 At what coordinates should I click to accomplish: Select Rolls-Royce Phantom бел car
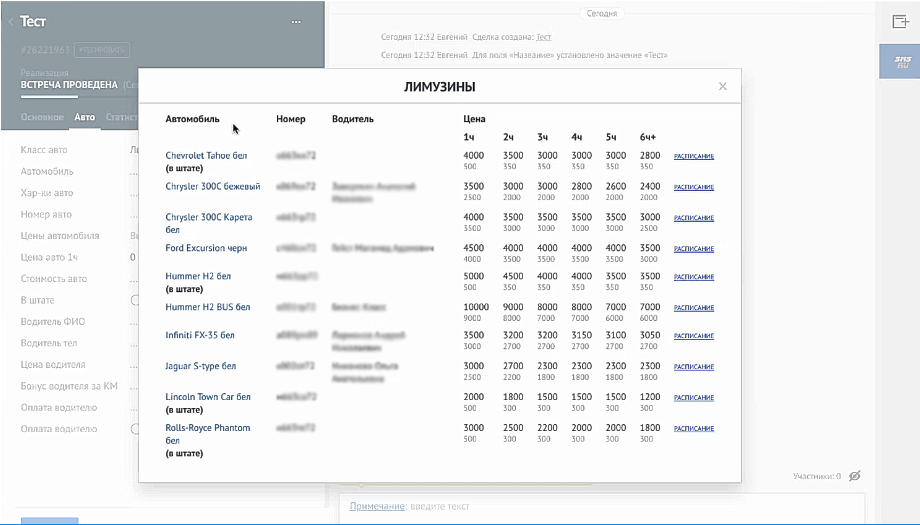coord(208,433)
